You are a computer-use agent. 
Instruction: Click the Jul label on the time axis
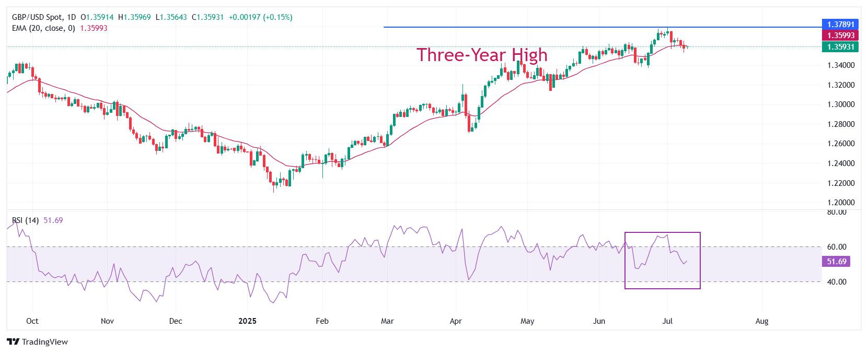tap(667, 321)
